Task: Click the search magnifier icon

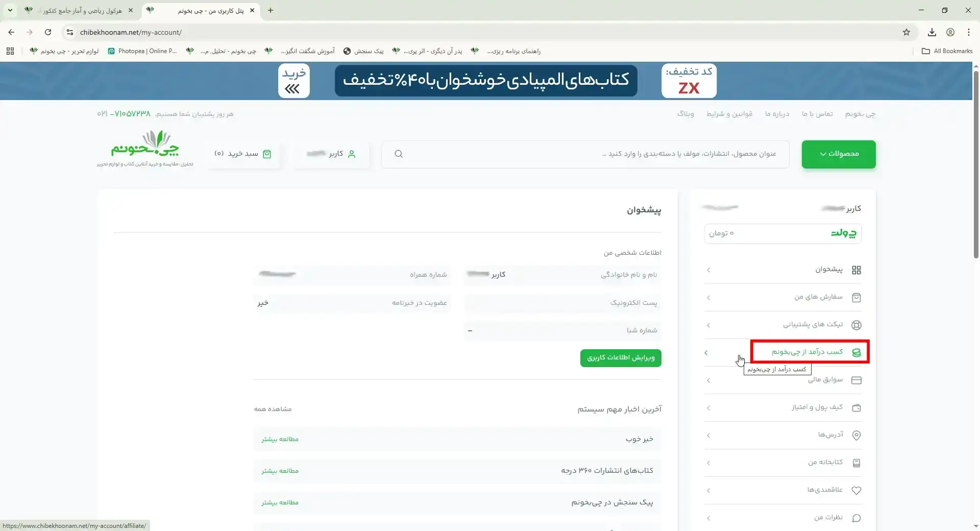Action: click(x=399, y=154)
